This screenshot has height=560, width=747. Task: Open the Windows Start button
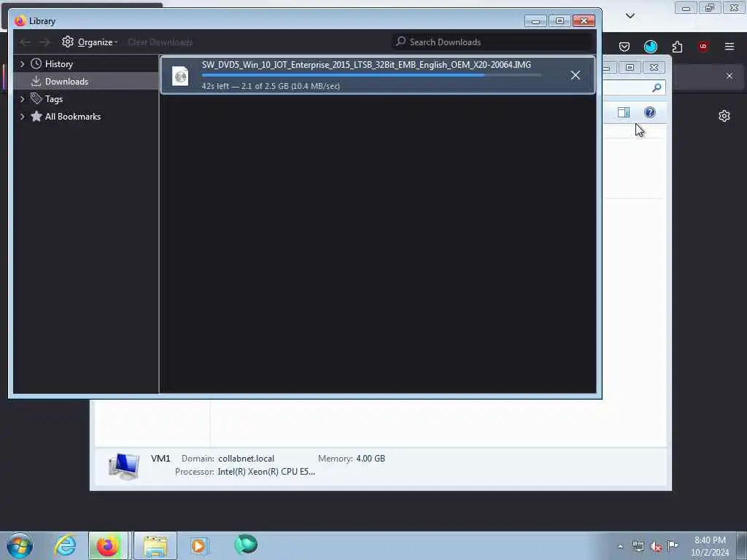20,545
